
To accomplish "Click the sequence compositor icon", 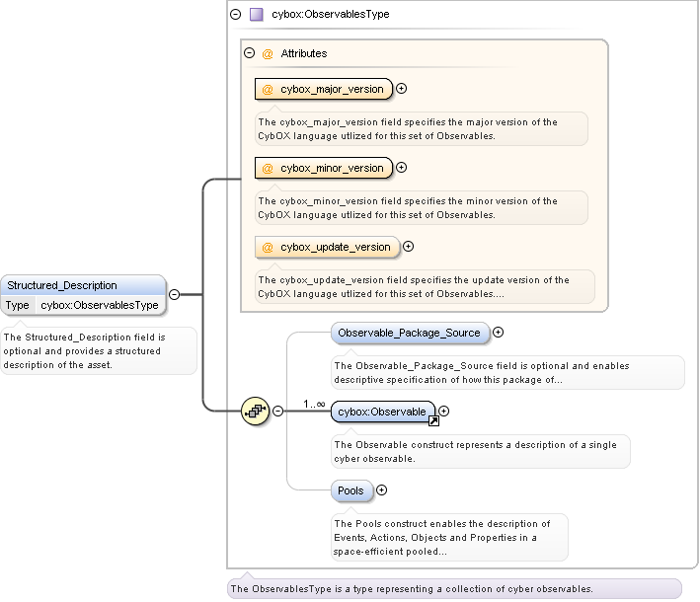I will (256, 411).
